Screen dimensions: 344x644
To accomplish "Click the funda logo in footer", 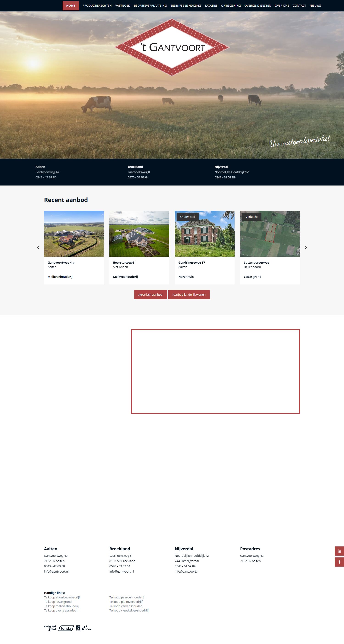I will tap(66, 628).
